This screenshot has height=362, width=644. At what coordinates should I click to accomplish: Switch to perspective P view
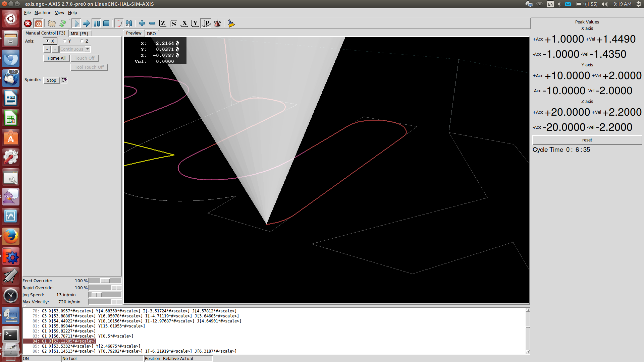point(206,23)
